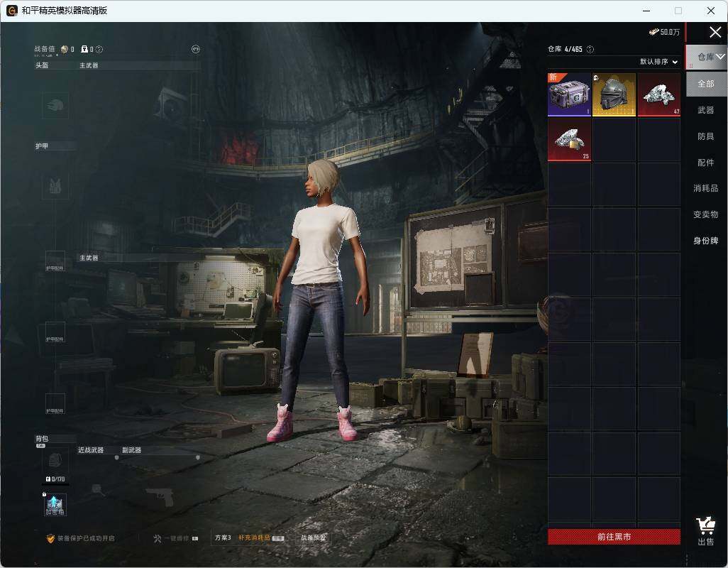728x568 pixels.
Task: Click the 护甲 section label
Action: click(42, 146)
